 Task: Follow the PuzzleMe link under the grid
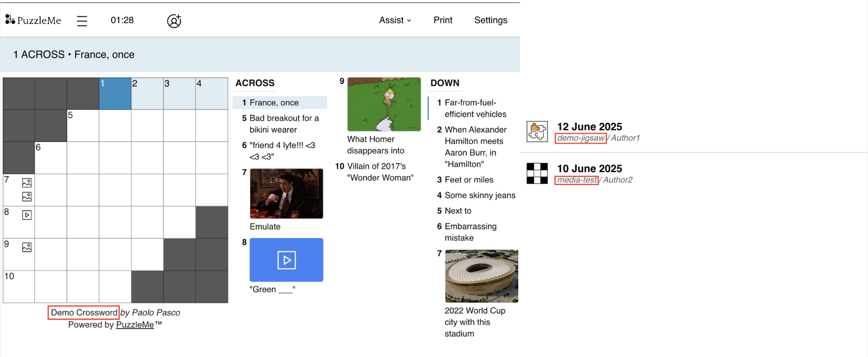tap(135, 325)
